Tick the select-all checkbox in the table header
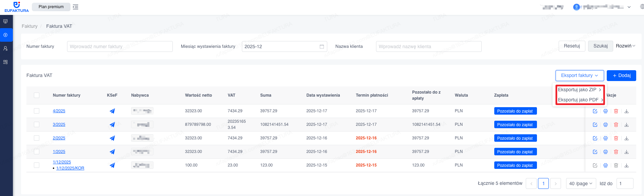 click(37, 95)
